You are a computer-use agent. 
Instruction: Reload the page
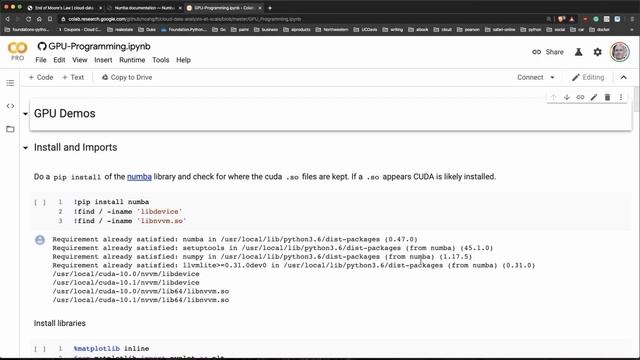coord(28,19)
